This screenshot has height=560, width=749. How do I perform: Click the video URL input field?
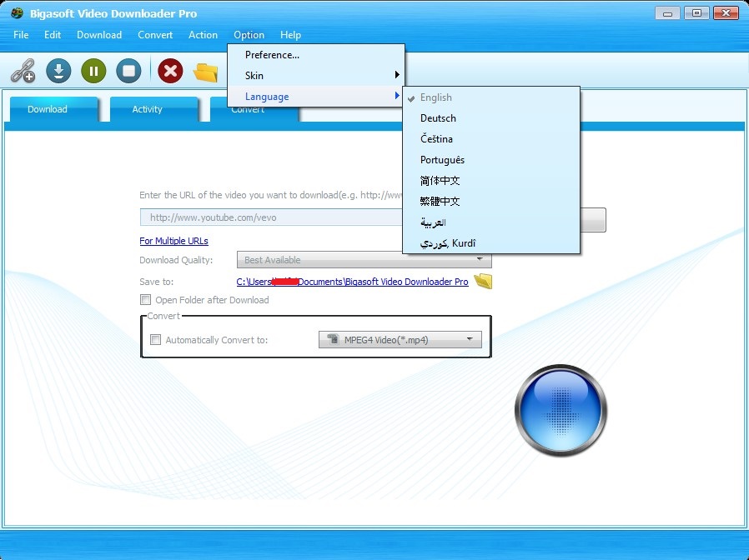coord(271,217)
